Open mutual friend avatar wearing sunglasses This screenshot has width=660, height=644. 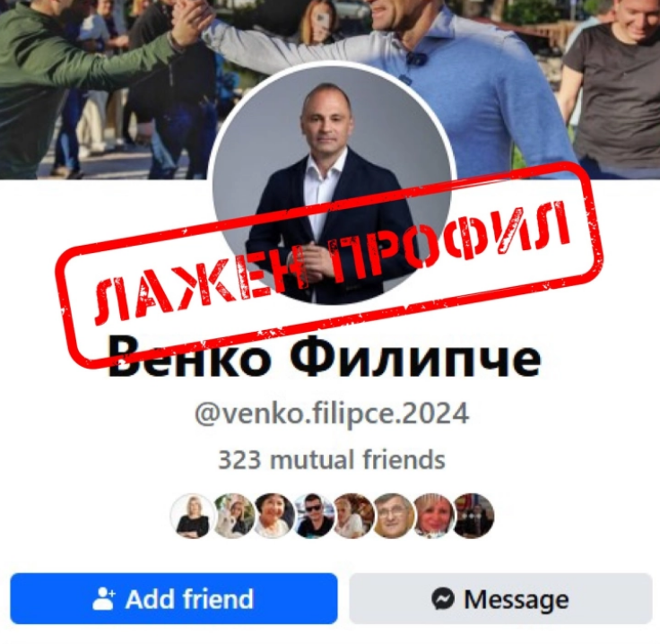313,516
